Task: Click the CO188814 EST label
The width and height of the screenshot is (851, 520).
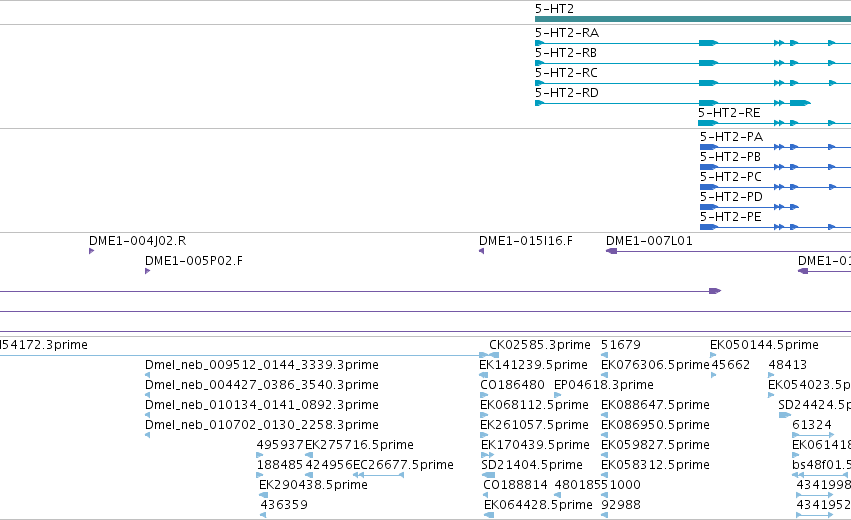Action: coord(515,486)
